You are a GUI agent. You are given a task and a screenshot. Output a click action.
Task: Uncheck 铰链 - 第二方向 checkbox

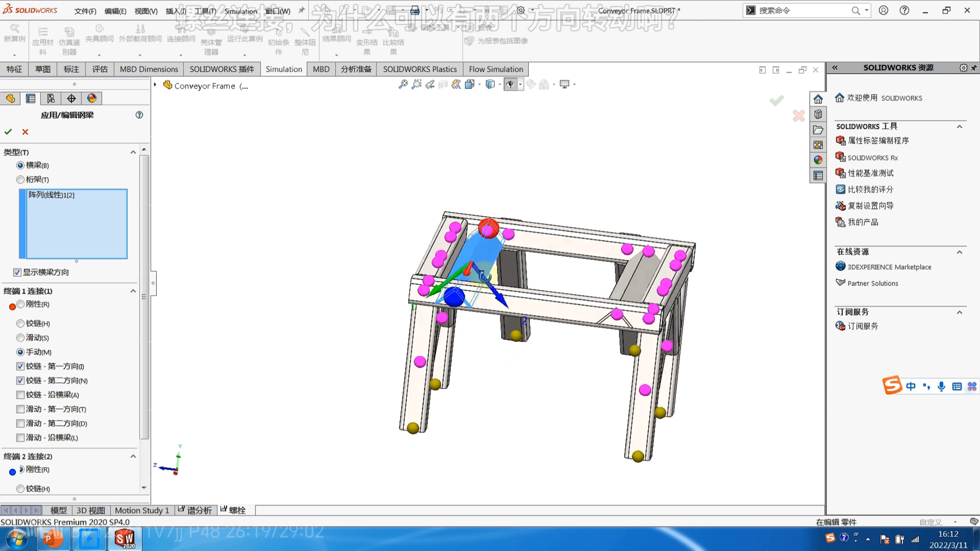click(x=20, y=381)
